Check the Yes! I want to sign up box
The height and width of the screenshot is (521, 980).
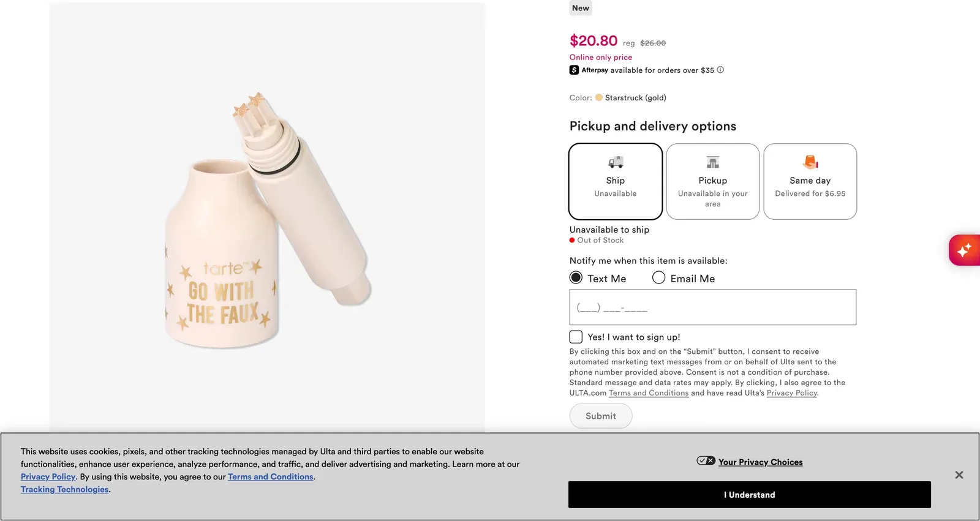pos(575,336)
